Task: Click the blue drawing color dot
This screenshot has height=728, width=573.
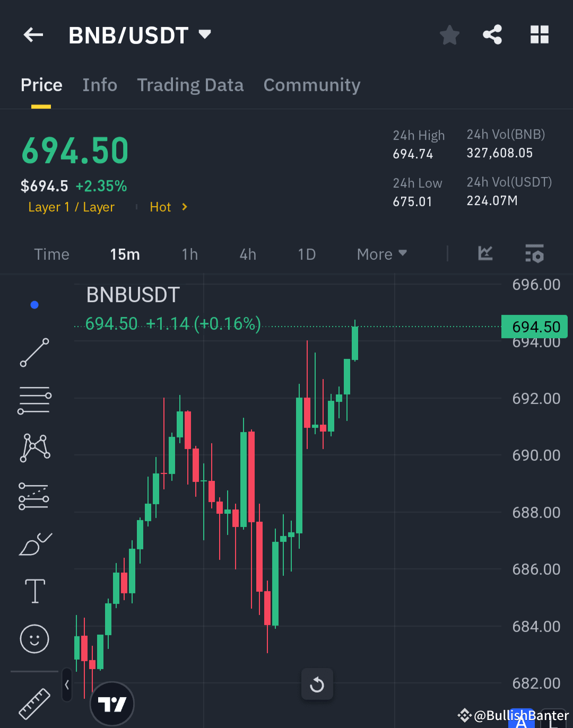Action: pos(34,304)
